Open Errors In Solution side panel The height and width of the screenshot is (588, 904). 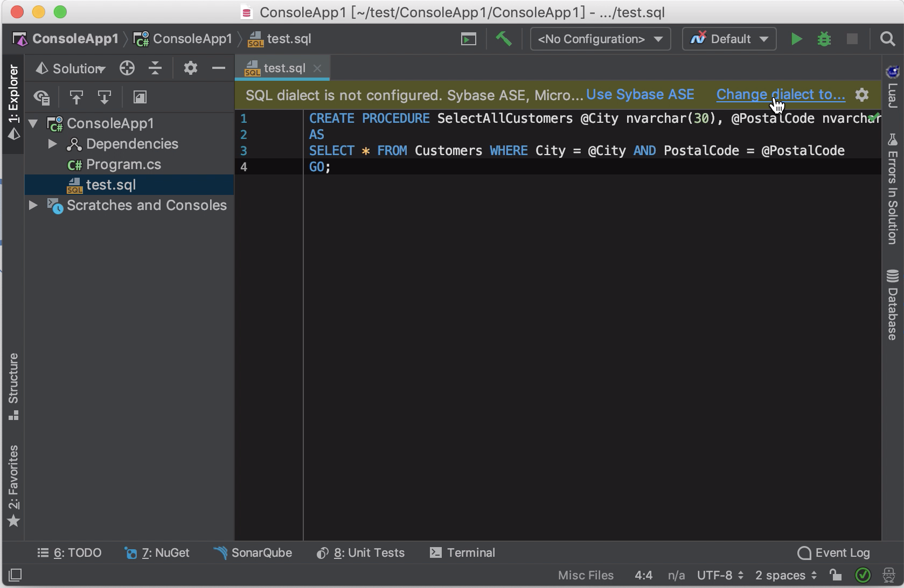point(893,188)
